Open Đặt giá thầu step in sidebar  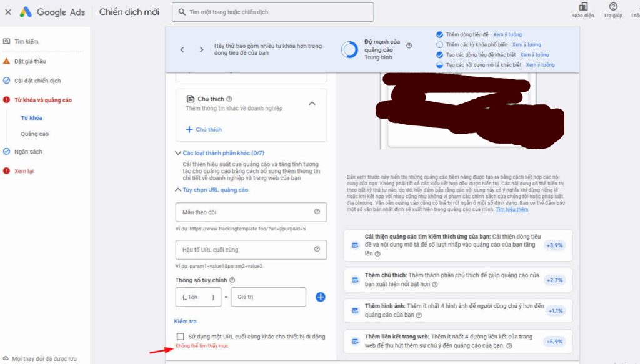click(x=30, y=61)
